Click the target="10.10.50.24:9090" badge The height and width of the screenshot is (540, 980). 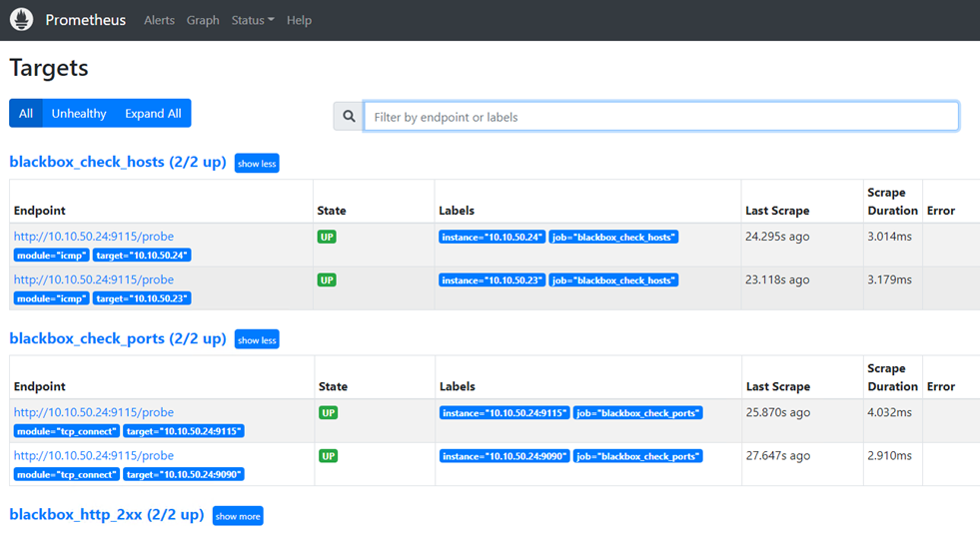[184, 474]
